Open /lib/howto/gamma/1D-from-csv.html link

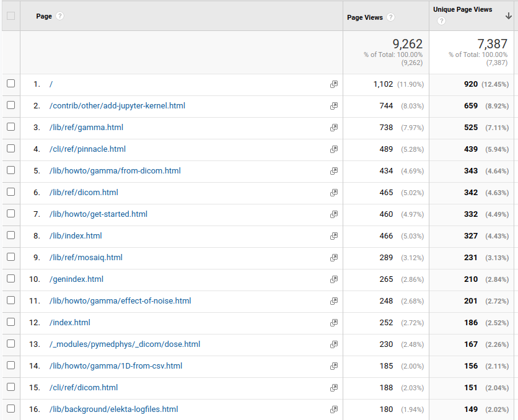coord(116,366)
